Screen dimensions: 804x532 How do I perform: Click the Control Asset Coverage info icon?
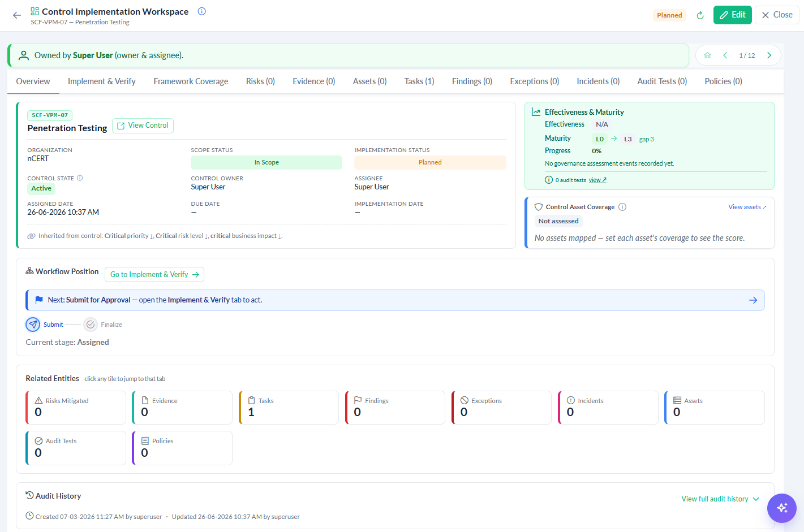tap(622, 207)
